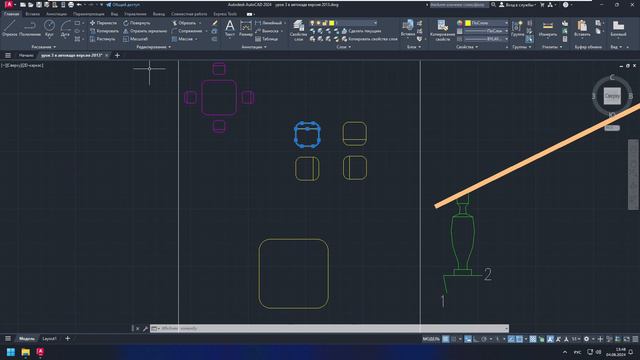Screen dimensions: 640x360
Task: Click the Повернуть (Rotate) tool
Action: (x=137, y=23)
